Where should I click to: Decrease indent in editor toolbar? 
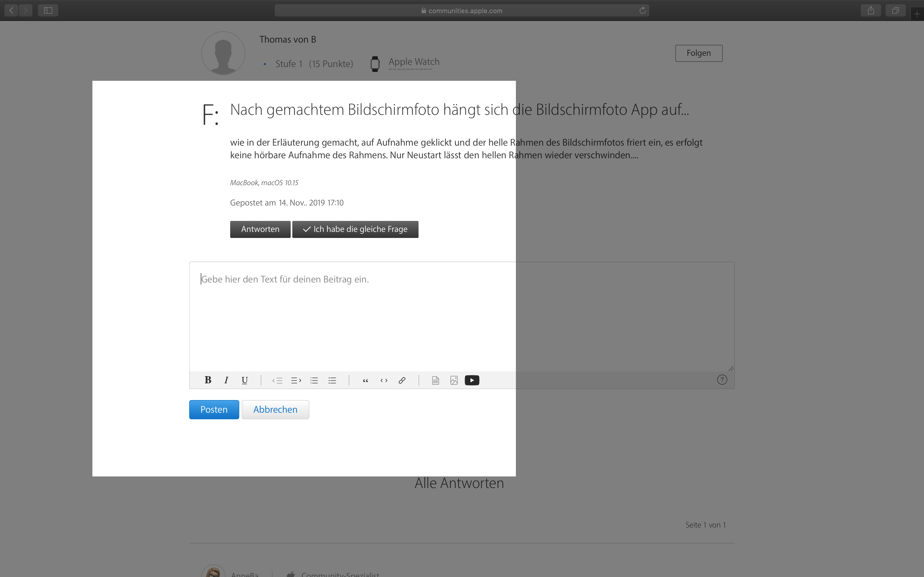(277, 381)
